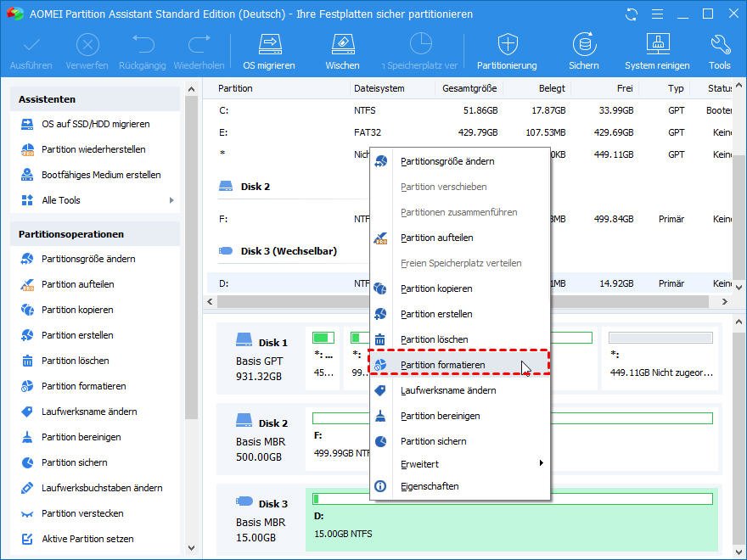747x560 pixels.
Task: Click the D: 15.00GB NTFS partition block
Action: 512,520
